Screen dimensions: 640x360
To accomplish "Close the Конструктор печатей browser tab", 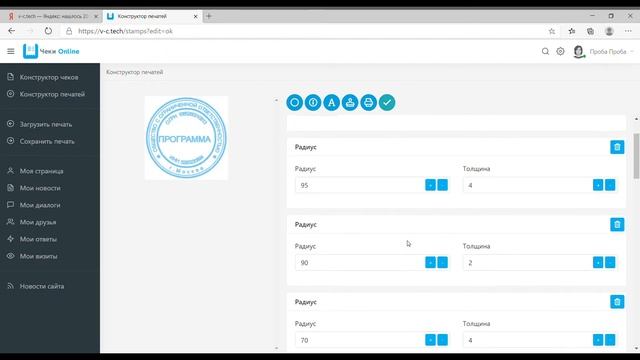I will [x=196, y=16].
